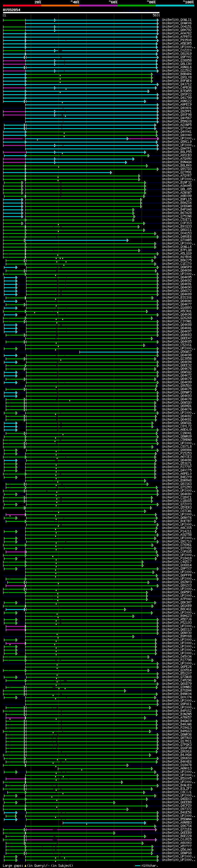Image resolution: width=197 pixels, height=868 pixels.
Task: Click the UniRef100_Q38858 label
Action: pyautogui.click(x=176, y=60)
